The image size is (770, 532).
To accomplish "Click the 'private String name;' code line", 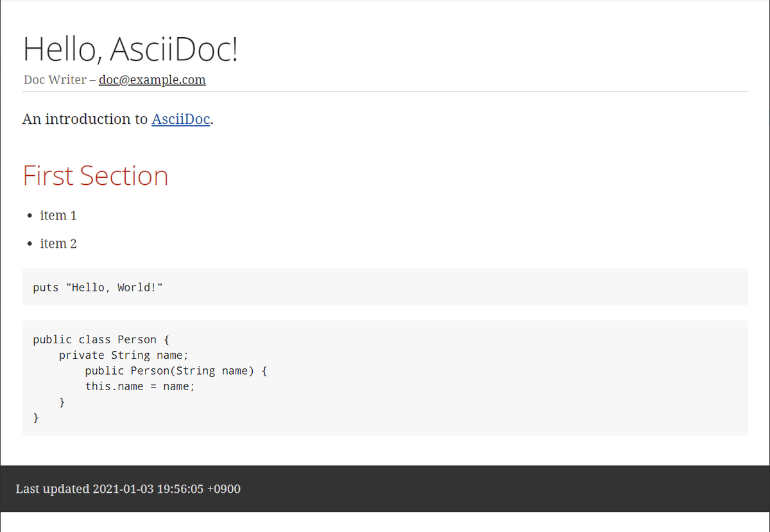I will 124,355.
